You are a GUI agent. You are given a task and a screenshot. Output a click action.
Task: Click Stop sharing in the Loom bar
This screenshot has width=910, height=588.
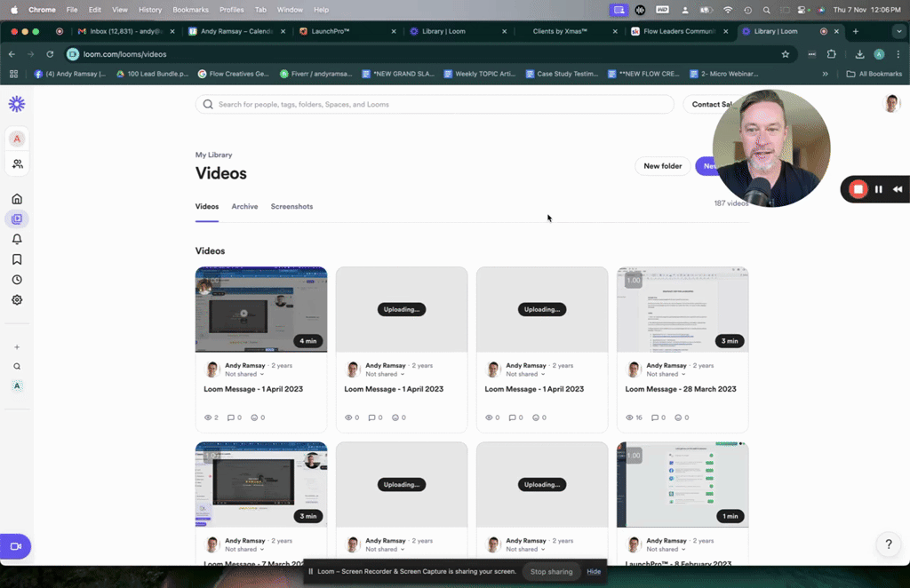click(551, 572)
